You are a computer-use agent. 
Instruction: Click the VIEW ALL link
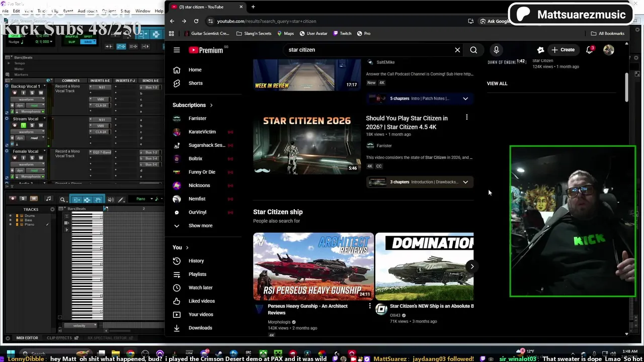(x=497, y=83)
